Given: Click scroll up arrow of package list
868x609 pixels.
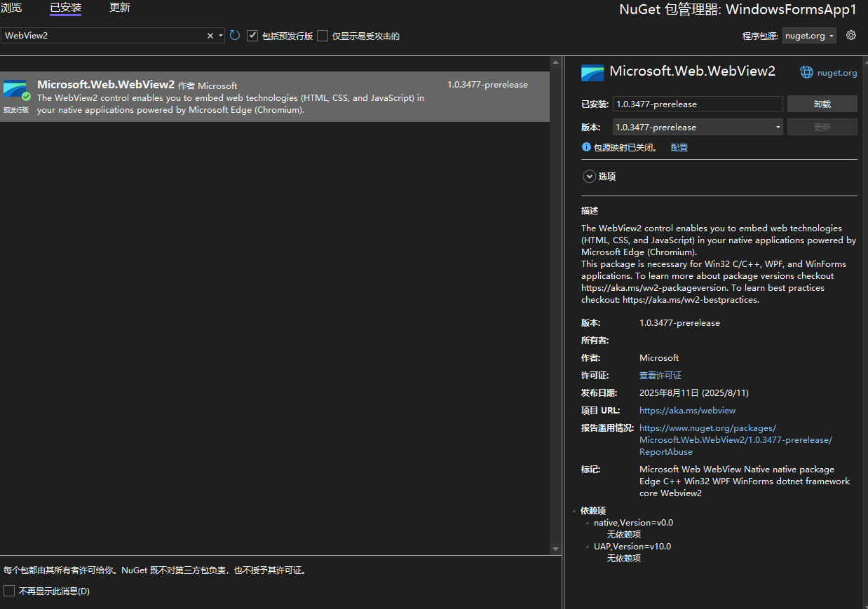Looking at the screenshot, I should (x=555, y=62).
